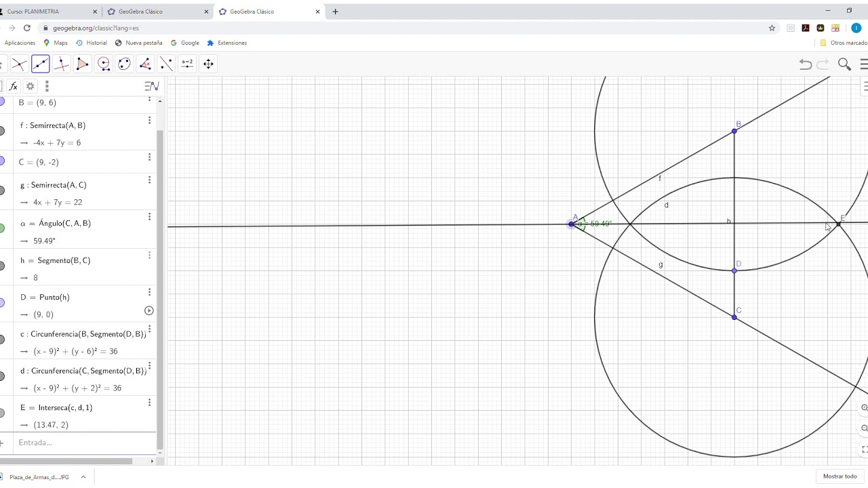Open the Maps bookmark
Viewport: 868px width, 488px height.
click(x=56, y=43)
